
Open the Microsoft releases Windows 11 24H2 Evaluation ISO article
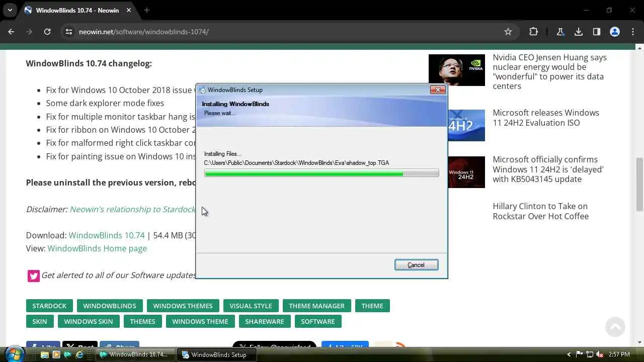click(546, 118)
